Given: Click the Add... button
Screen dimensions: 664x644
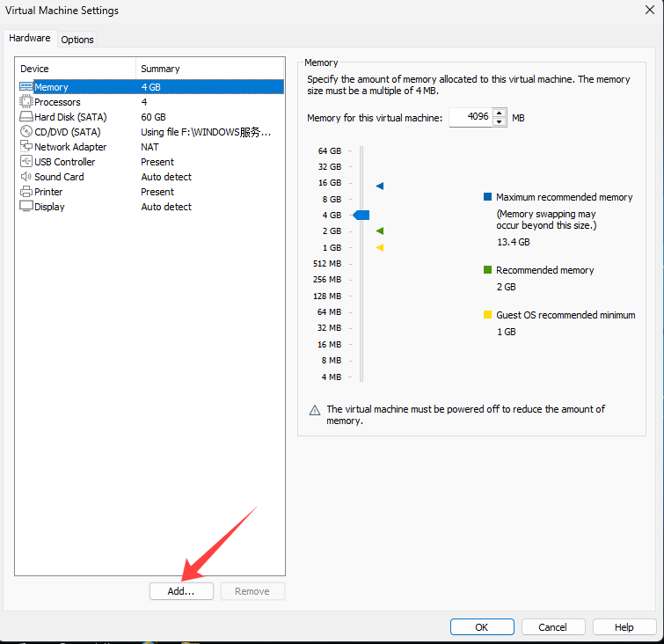Looking at the screenshot, I should pyautogui.click(x=181, y=591).
